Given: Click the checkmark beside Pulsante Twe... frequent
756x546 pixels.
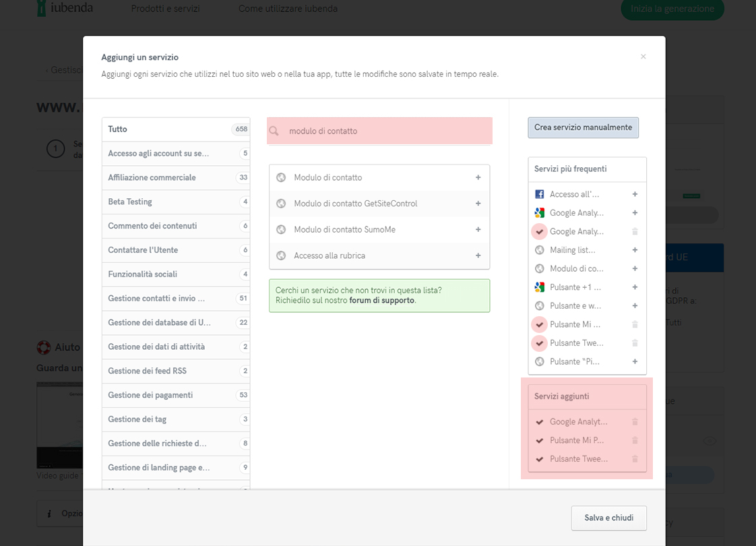Looking at the screenshot, I should coord(540,343).
